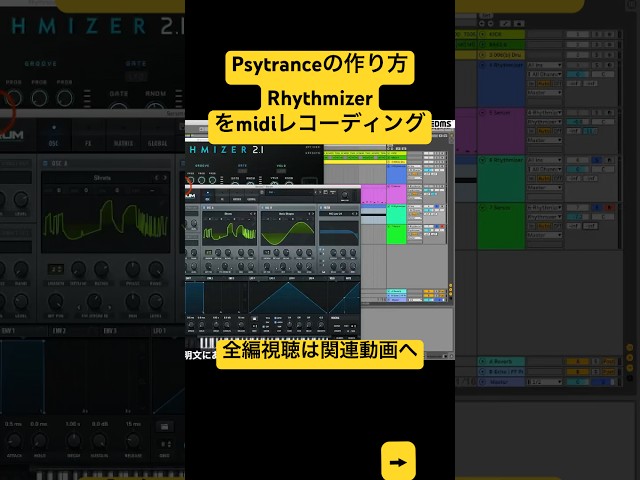Select the 7 Serum track header
Image resolution: width=640 pixels, height=480 pixels.
(501, 227)
